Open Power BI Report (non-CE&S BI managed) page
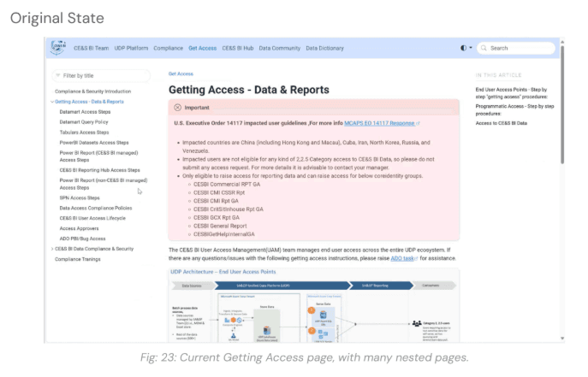The image size is (588, 377). (104, 184)
